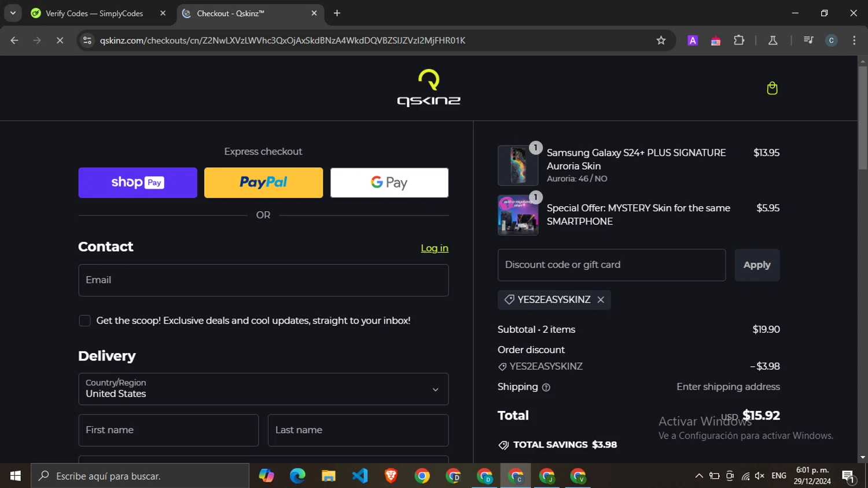Apply the discount code
The image size is (868, 488).
tap(757, 265)
